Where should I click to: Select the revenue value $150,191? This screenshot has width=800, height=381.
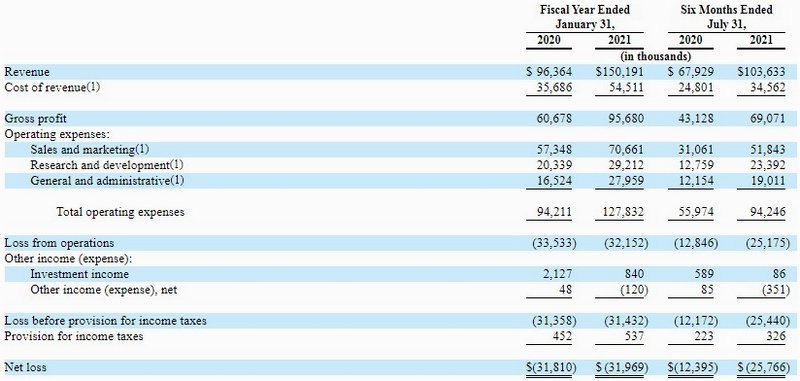(620, 72)
